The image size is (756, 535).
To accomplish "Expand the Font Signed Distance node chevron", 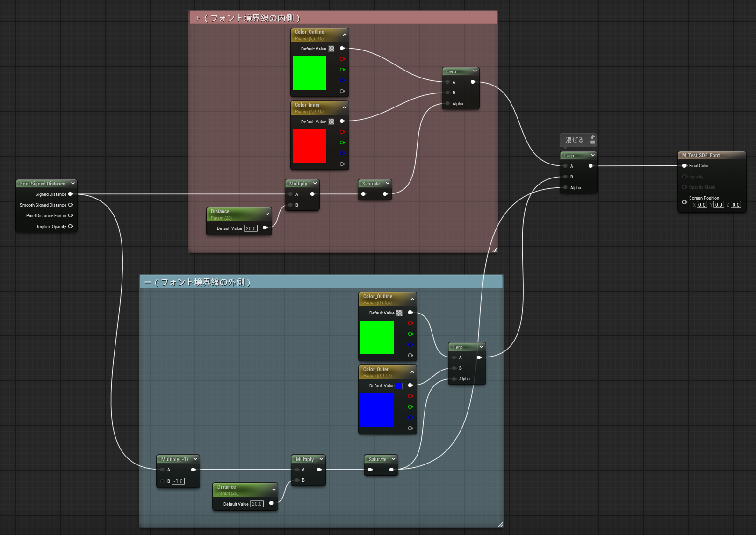I will pyautogui.click(x=73, y=184).
